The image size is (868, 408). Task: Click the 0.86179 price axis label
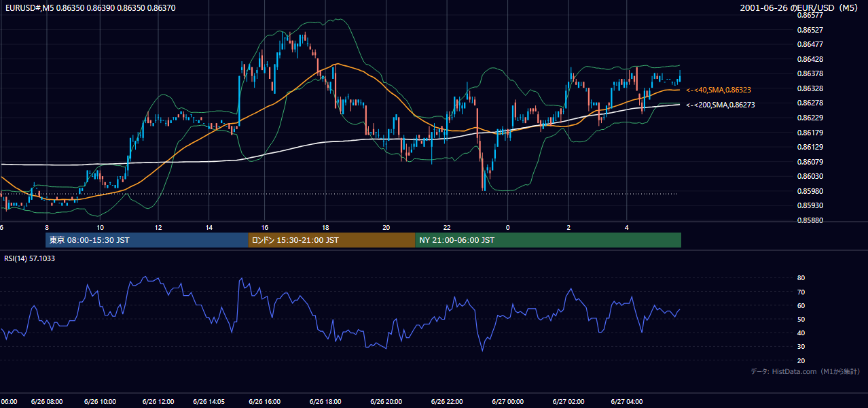tap(811, 133)
